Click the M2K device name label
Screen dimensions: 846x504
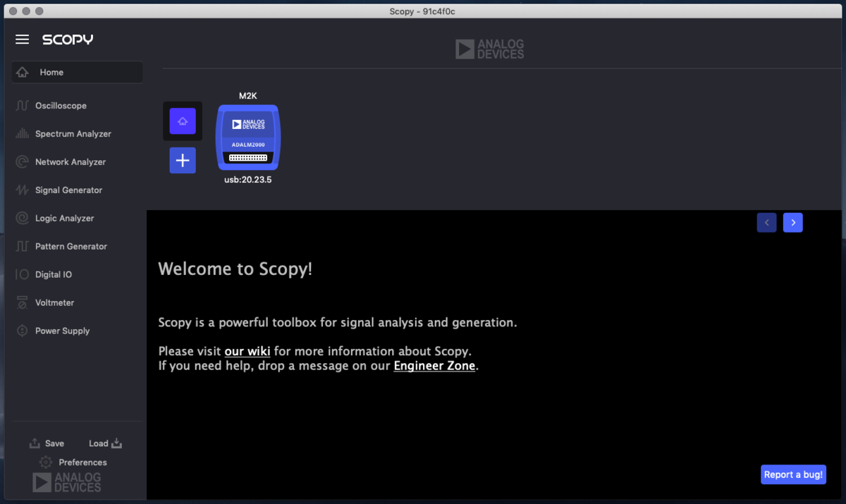tap(247, 96)
